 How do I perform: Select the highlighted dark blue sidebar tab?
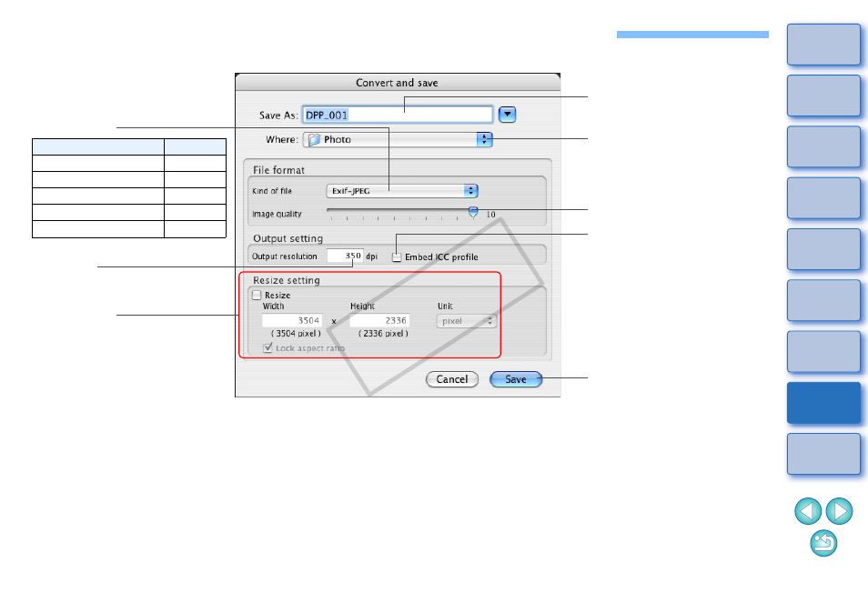click(x=823, y=403)
